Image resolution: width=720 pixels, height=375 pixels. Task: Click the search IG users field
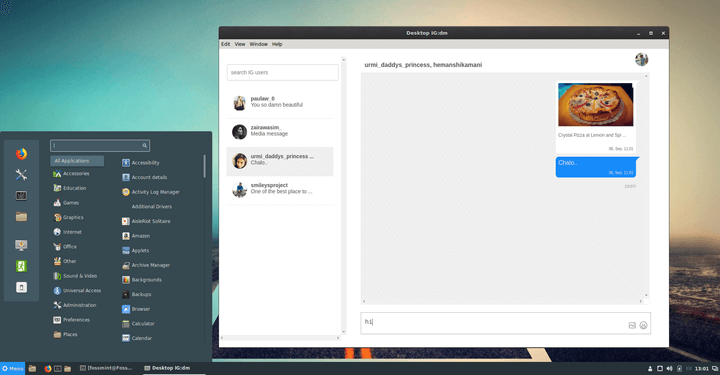282,73
